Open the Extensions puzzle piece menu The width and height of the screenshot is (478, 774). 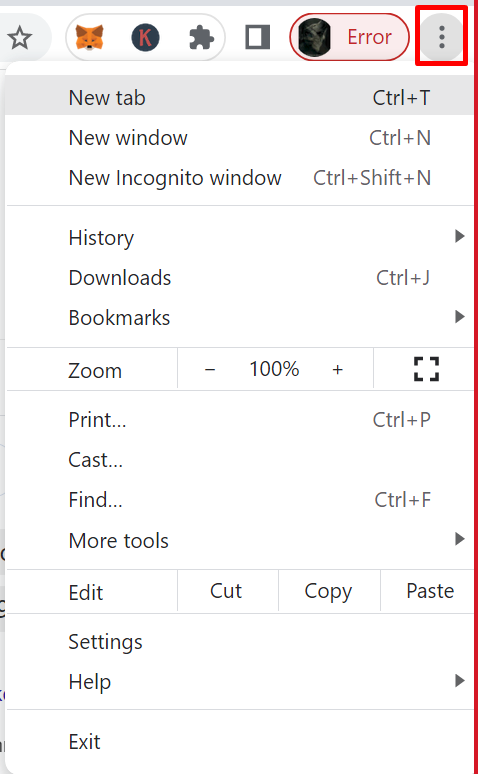point(201,38)
